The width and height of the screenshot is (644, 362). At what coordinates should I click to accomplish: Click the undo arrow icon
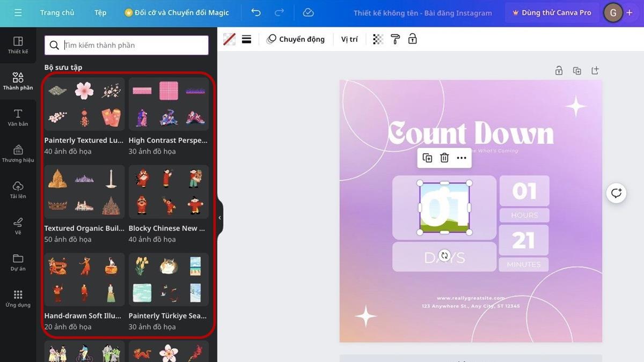pos(256,12)
